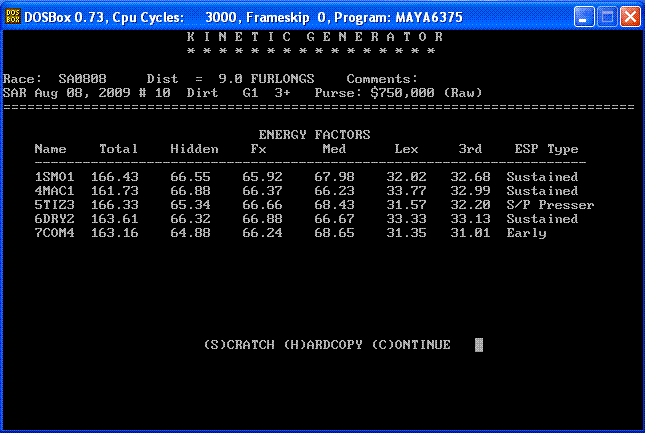Image resolution: width=645 pixels, height=433 pixels.
Task: Click the DOSBox title bar text
Action: pyautogui.click(x=244, y=17)
